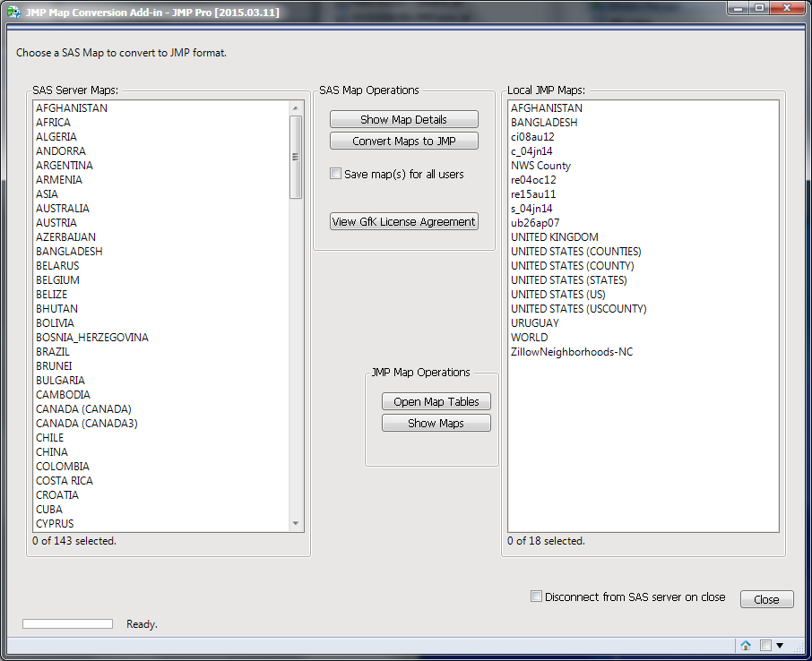Select UNITED KINGDOM local map
This screenshot has height=661, width=812.
tap(555, 236)
